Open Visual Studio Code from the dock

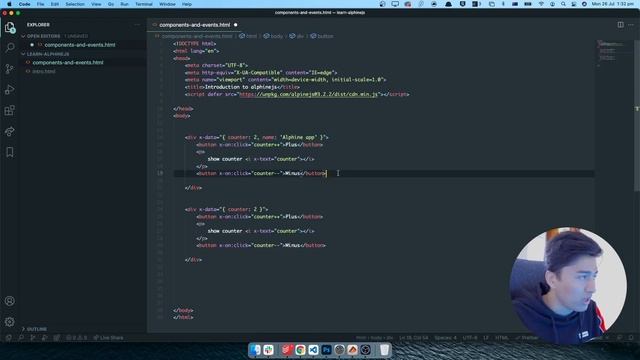pyautogui.click(x=313, y=350)
